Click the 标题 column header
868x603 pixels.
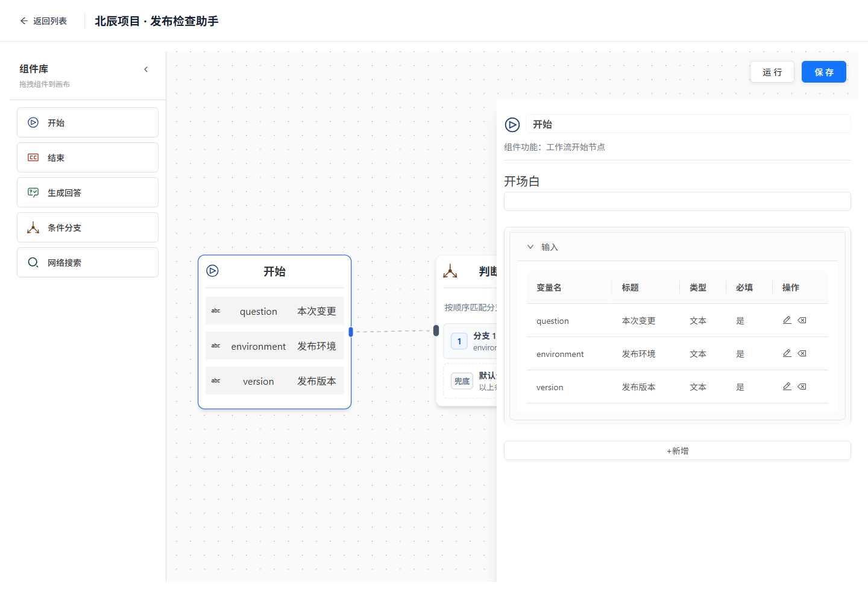pos(631,288)
